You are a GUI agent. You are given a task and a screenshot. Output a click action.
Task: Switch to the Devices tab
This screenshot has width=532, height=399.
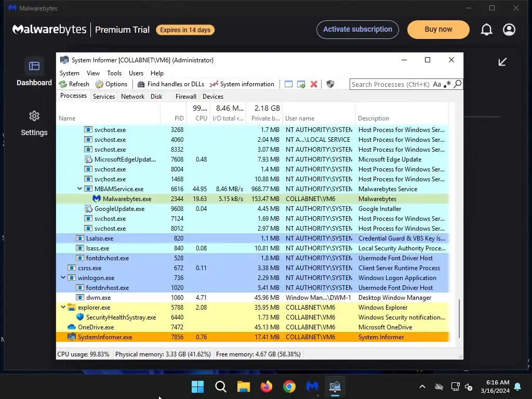tap(213, 96)
